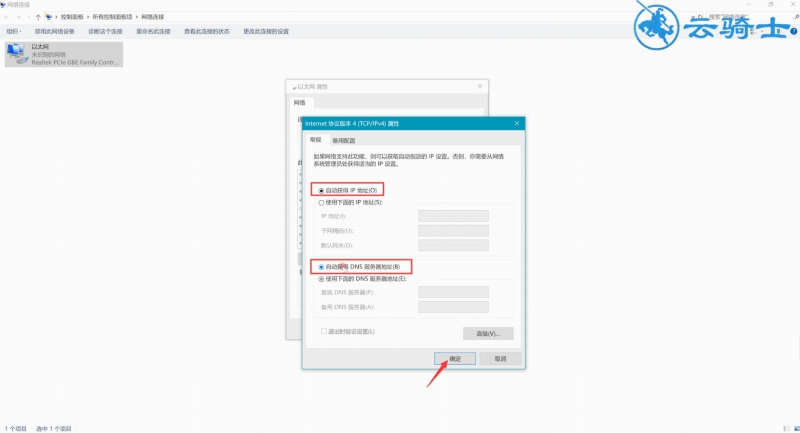Image resolution: width=800 pixels, height=433 pixels.
Task: Click the 默认网关 input field
Action: coord(453,245)
